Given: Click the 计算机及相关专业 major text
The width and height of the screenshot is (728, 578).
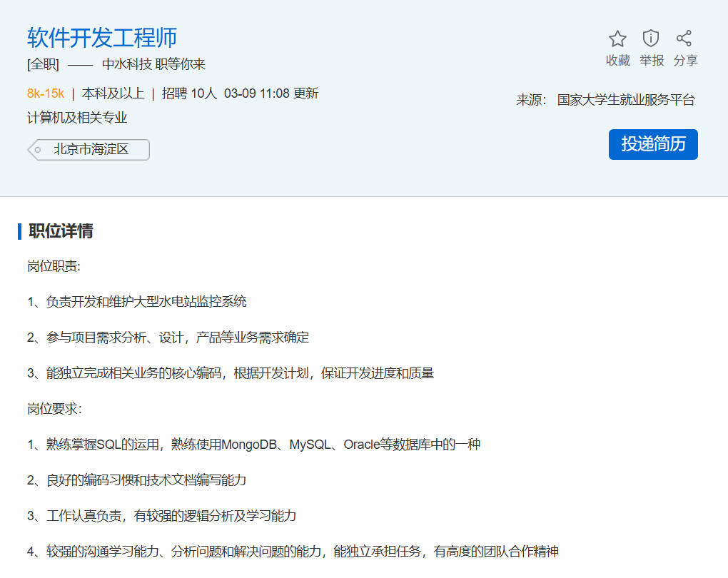Looking at the screenshot, I should tap(77, 118).
